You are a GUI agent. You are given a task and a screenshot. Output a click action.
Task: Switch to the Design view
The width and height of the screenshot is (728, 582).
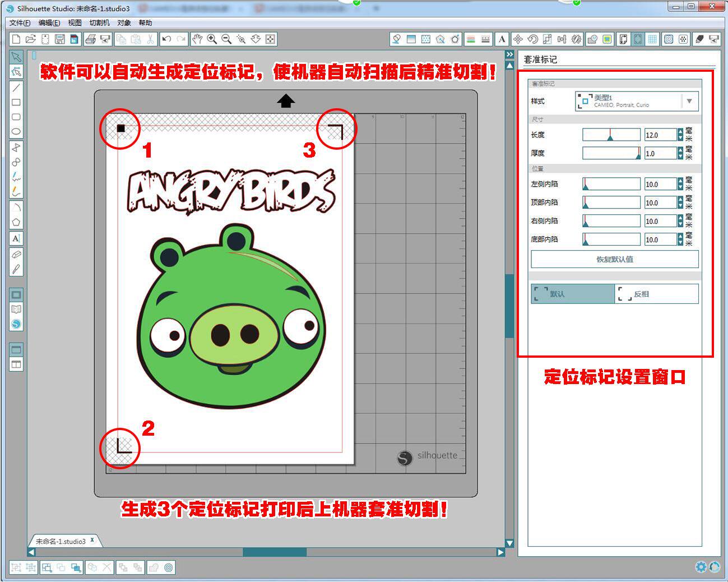(x=16, y=294)
